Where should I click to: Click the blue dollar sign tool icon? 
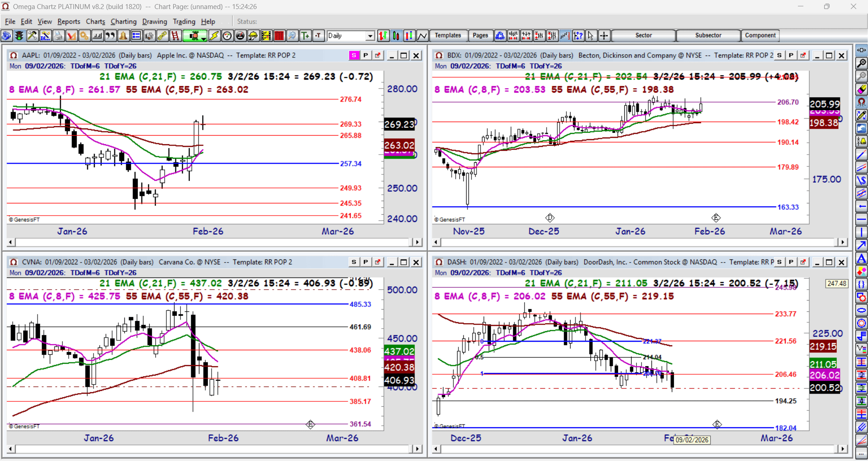click(x=862, y=181)
